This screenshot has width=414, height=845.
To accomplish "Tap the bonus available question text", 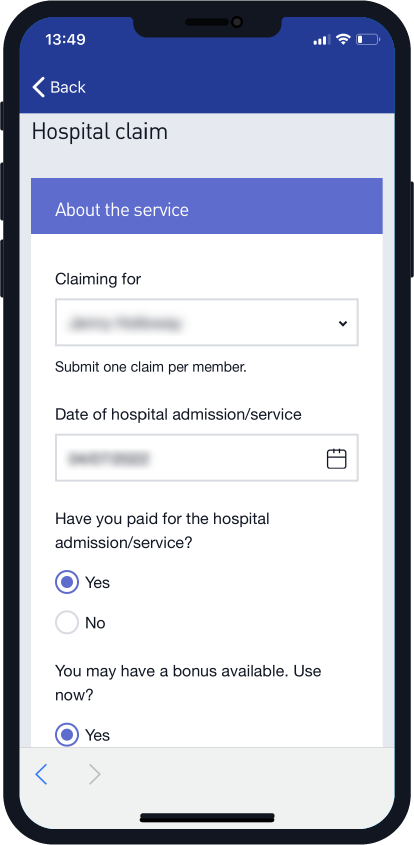I will 188,683.
